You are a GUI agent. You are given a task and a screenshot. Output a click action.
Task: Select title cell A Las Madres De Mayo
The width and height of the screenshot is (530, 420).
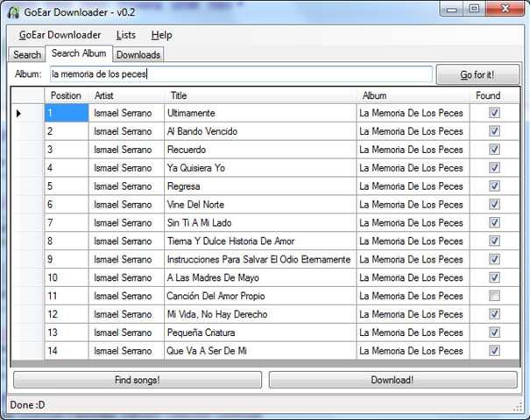(260, 277)
